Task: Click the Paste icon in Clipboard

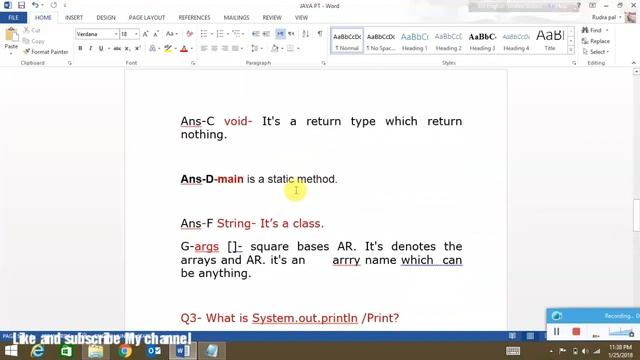Action: tap(11, 35)
